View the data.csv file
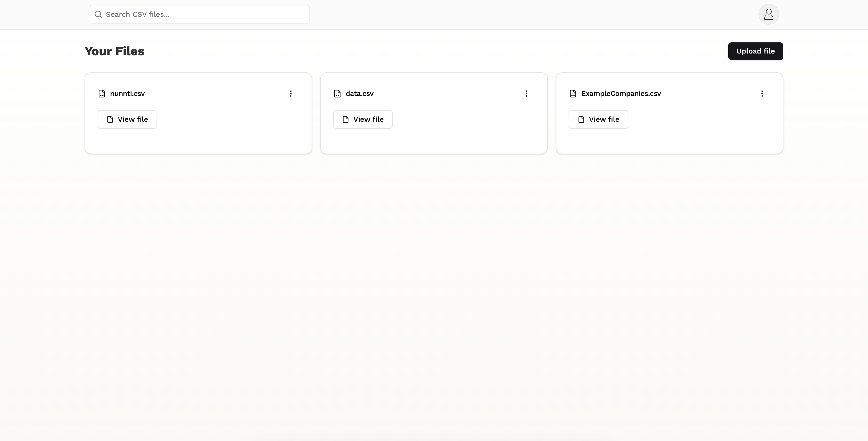Viewport: 868px width, 441px height. (x=363, y=119)
